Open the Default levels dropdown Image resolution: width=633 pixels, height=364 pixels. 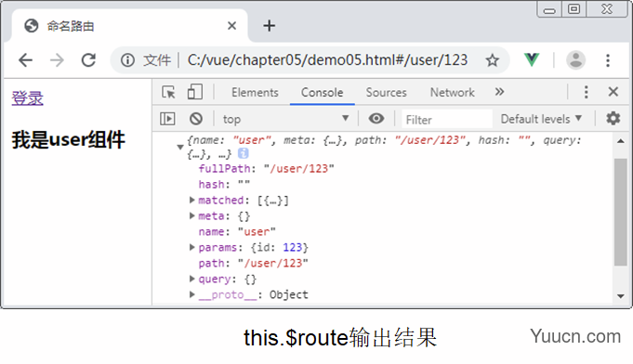coord(541,119)
